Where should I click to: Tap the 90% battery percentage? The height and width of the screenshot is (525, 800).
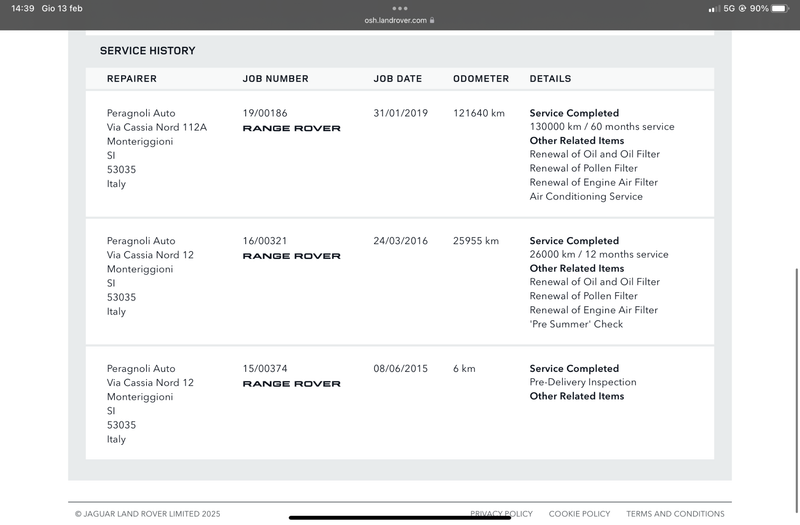tap(759, 8)
